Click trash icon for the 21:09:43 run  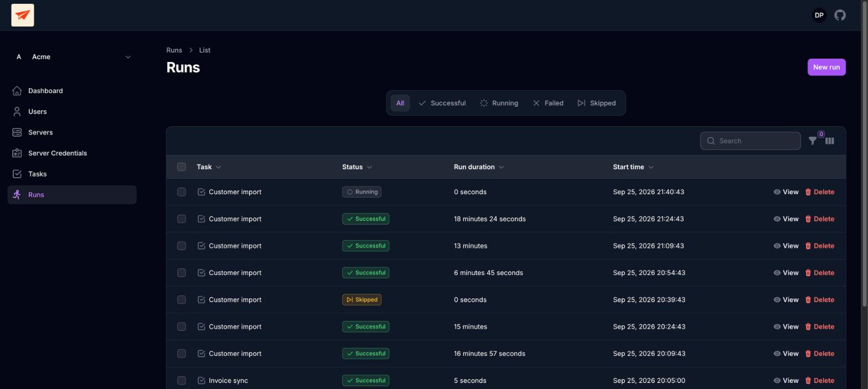click(808, 246)
